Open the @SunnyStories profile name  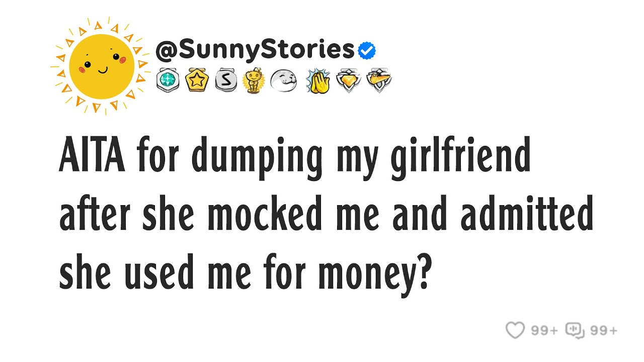tap(255, 50)
